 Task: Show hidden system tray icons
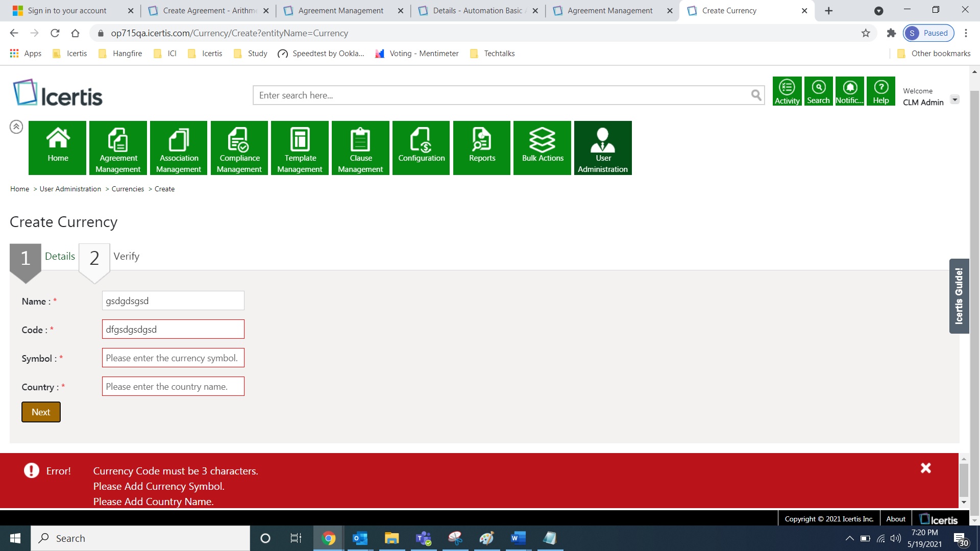tap(849, 538)
